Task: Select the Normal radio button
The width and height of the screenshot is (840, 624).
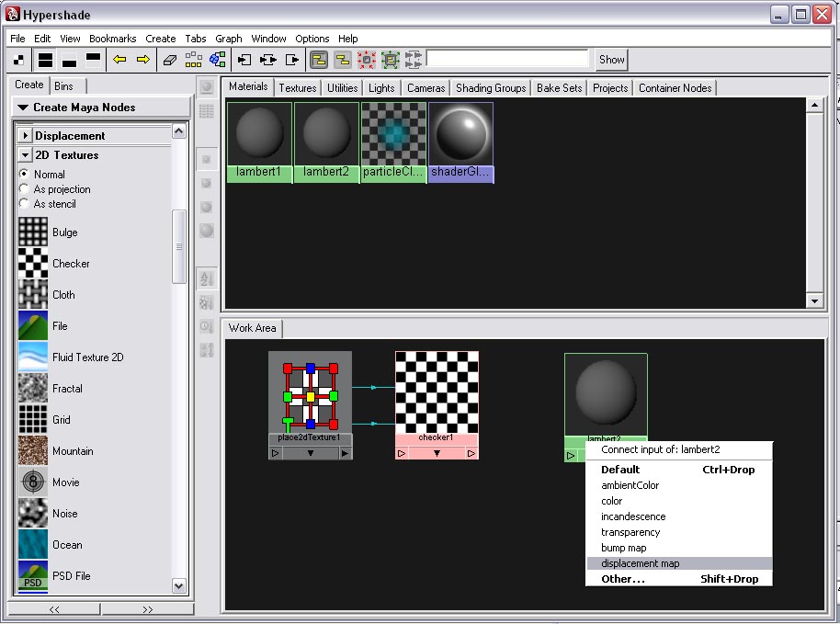Action: (24, 174)
